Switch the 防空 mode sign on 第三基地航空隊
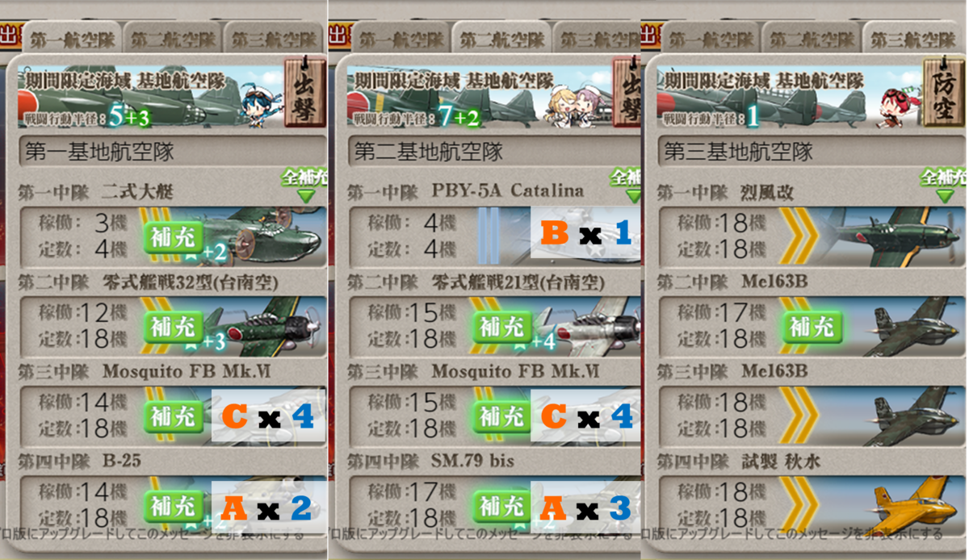Image resolution: width=969 pixels, height=560 pixels. 945,90
